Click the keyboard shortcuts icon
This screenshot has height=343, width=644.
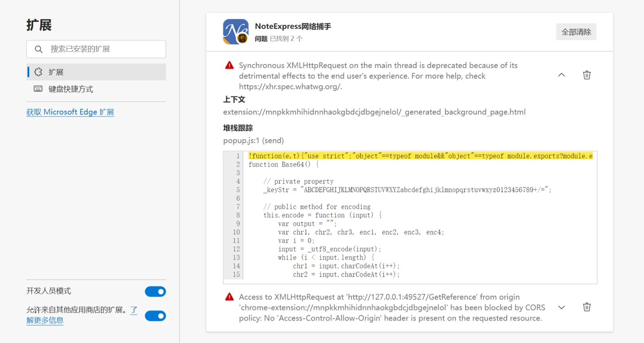pos(38,89)
